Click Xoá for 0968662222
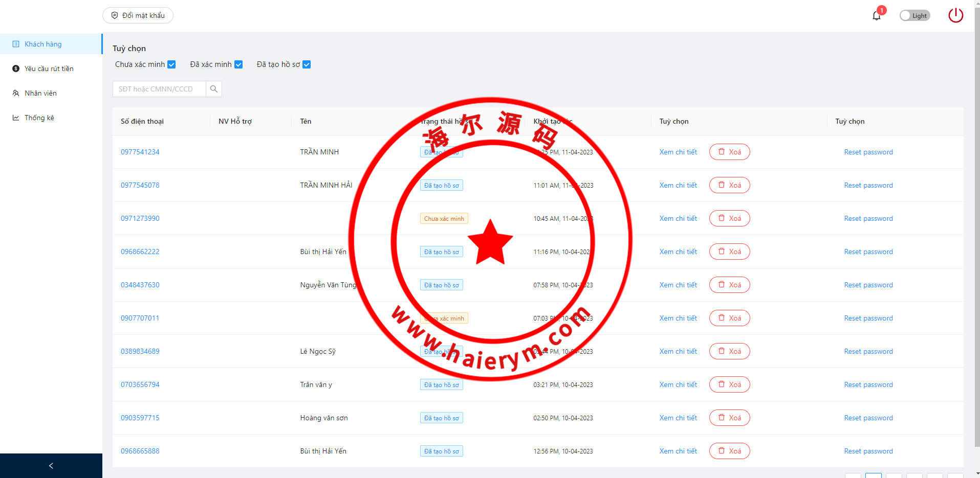 [729, 252]
